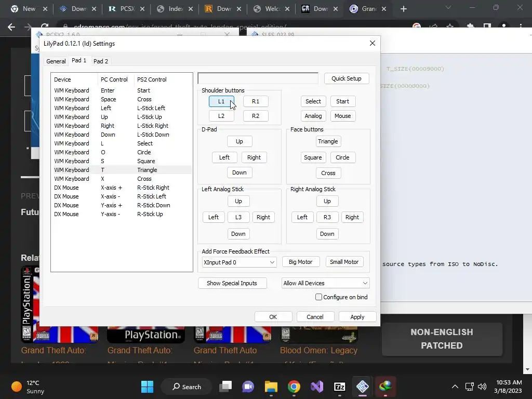Click the Big Motor button
The height and width of the screenshot is (399, 532).
click(x=301, y=262)
